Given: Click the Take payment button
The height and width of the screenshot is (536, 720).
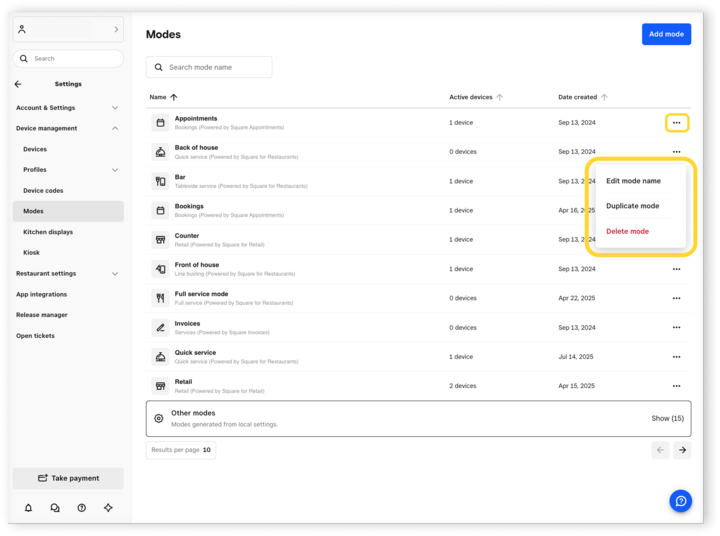Looking at the screenshot, I should 68,478.
